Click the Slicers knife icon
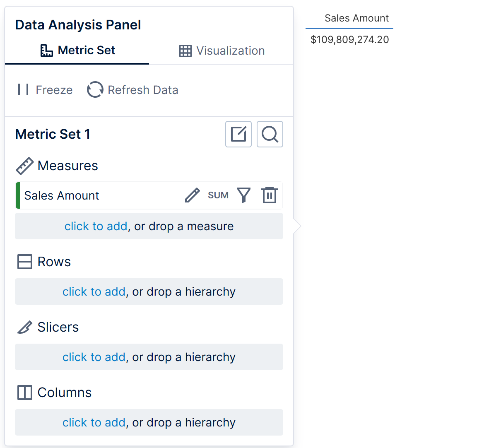 click(x=25, y=327)
